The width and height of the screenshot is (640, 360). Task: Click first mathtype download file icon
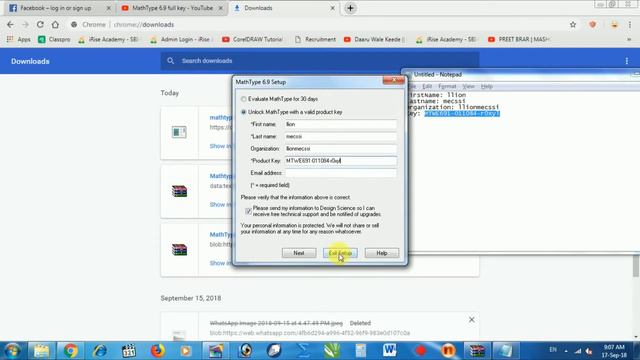click(179, 132)
